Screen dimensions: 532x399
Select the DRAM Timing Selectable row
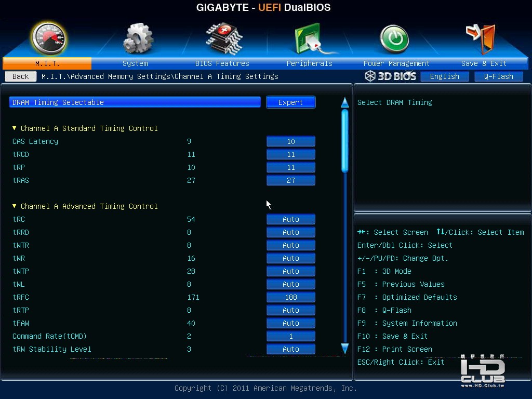pyautogui.click(x=135, y=102)
